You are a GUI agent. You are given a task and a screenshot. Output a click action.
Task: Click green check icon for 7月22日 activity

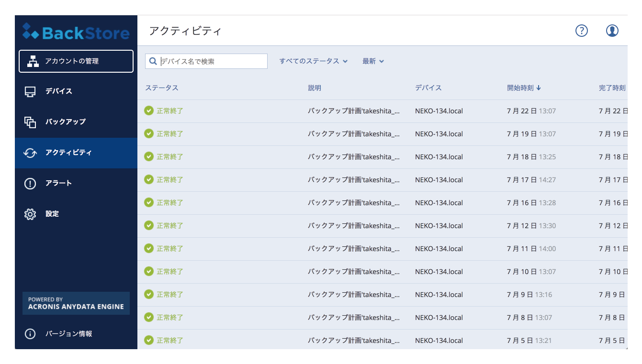click(x=149, y=110)
